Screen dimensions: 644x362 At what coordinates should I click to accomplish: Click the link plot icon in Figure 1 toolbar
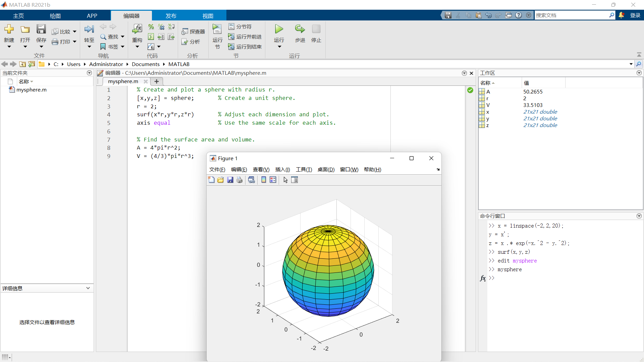pyautogui.click(x=252, y=180)
